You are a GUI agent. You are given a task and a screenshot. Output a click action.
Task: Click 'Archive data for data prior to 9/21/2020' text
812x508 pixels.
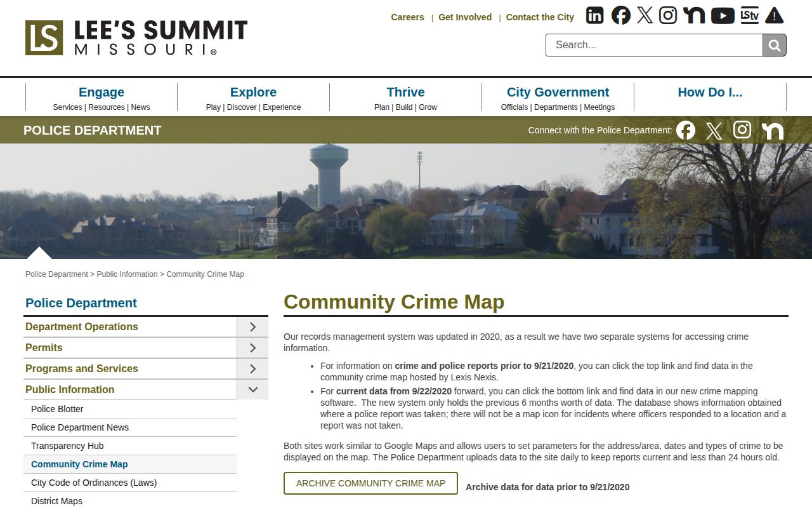(547, 487)
